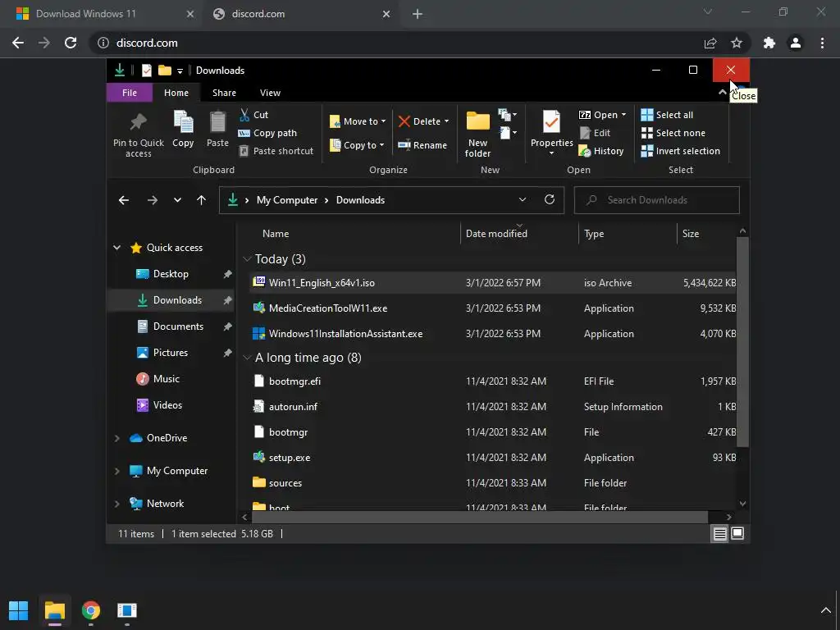Viewport: 840px width, 630px height.
Task: Go up one folder level
Action: click(x=202, y=200)
